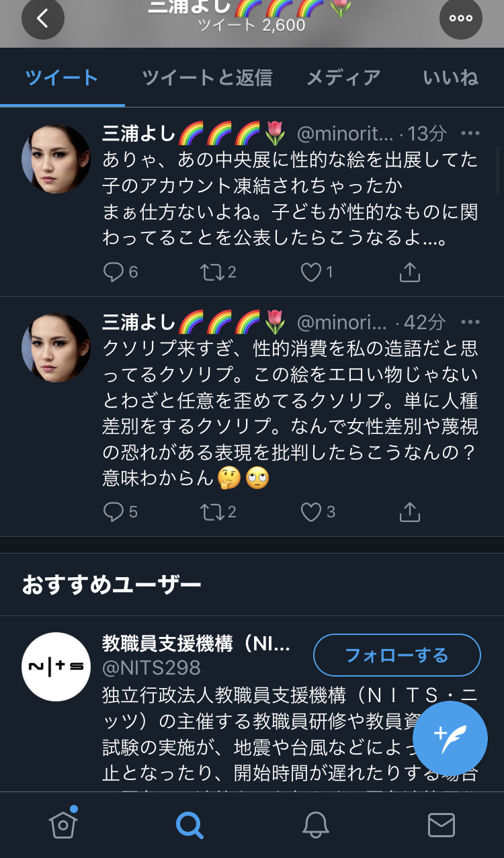This screenshot has height=858, width=504.
Task: Open the NITS profile avatar
Action: click(56, 667)
